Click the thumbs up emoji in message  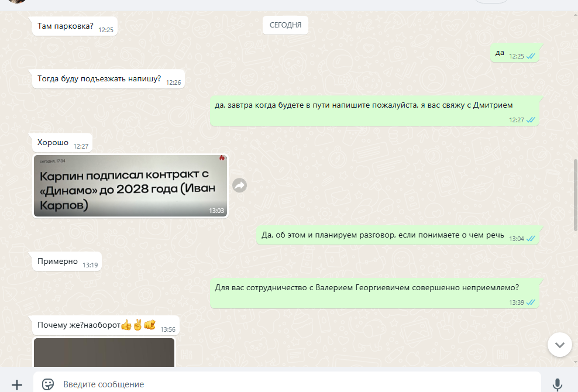click(x=126, y=325)
